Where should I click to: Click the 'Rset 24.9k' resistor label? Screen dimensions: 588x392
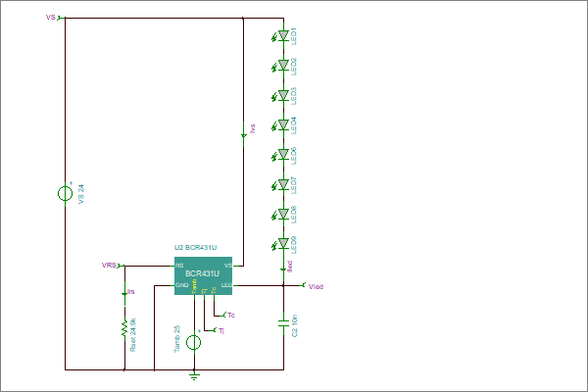tap(132, 334)
